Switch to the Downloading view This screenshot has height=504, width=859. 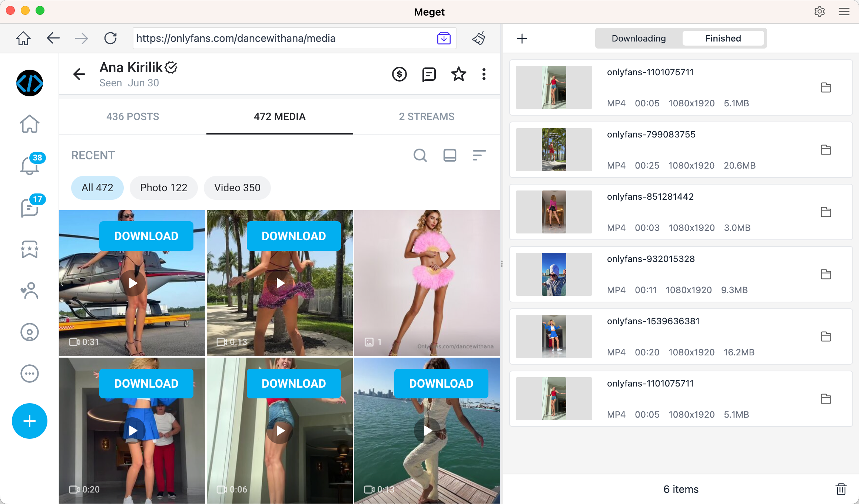tap(639, 38)
